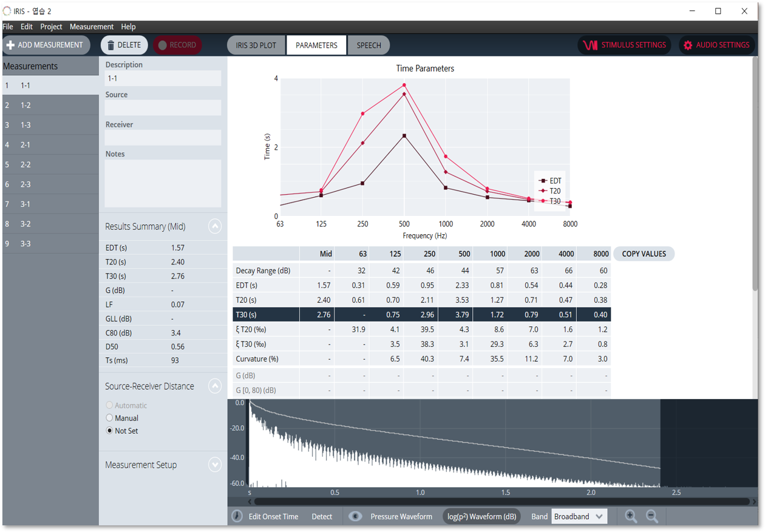Click the Delete trash can icon

tap(111, 45)
